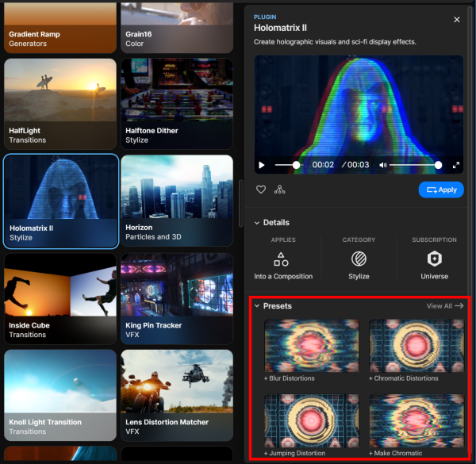Close the Holomatrix II plugin panel
Viewport: 476px width, 464px height.
coord(456,20)
